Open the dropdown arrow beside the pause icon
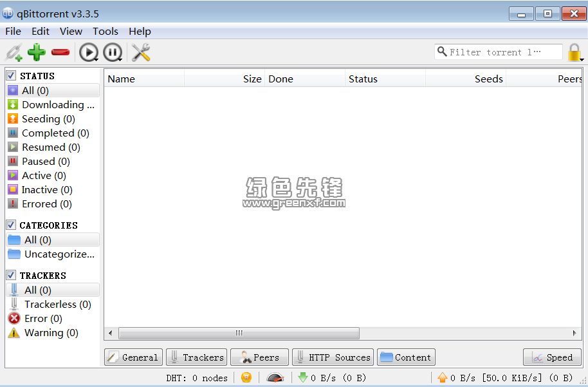The width and height of the screenshot is (588, 387). click(x=120, y=60)
